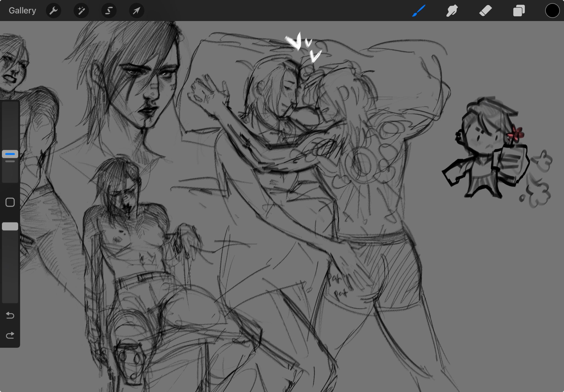Select the Eraser tool
564x392 pixels.
(485, 11)
